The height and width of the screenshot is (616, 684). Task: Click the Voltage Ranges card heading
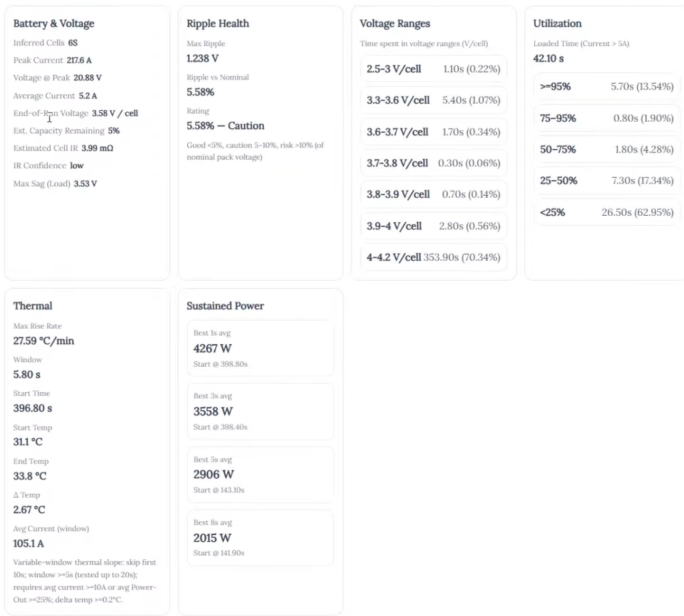point(395,23)
